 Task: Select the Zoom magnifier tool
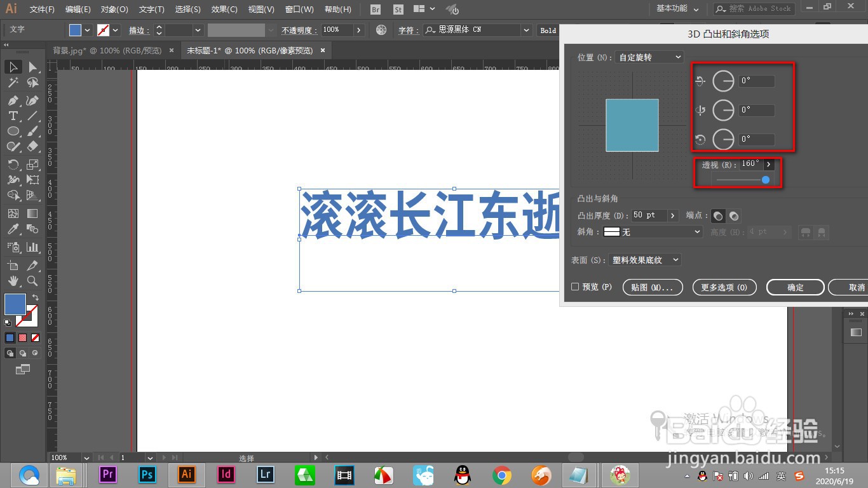[x=32, y=280]
